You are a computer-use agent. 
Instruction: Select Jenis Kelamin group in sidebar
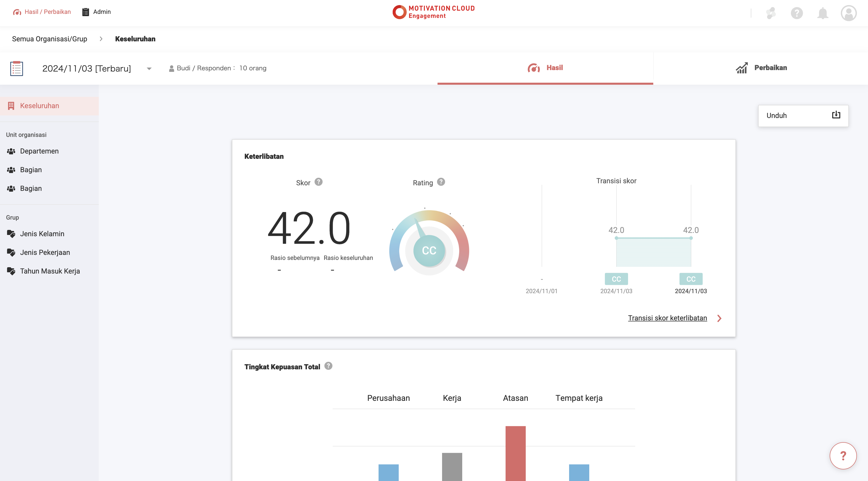pos(42,234)
